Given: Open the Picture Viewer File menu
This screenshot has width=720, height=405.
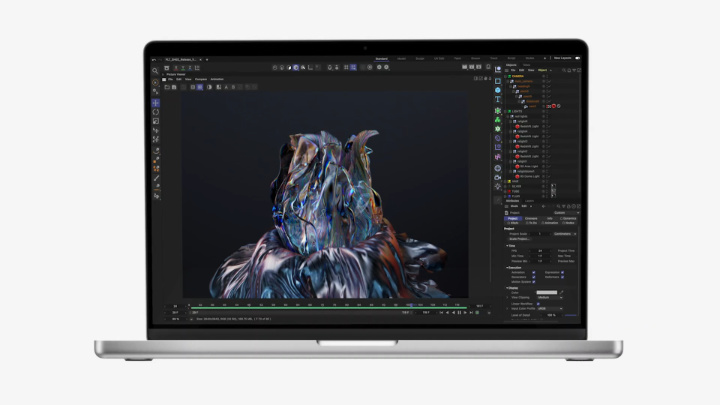Looking at the screenshot, I should tap(170, 79).
